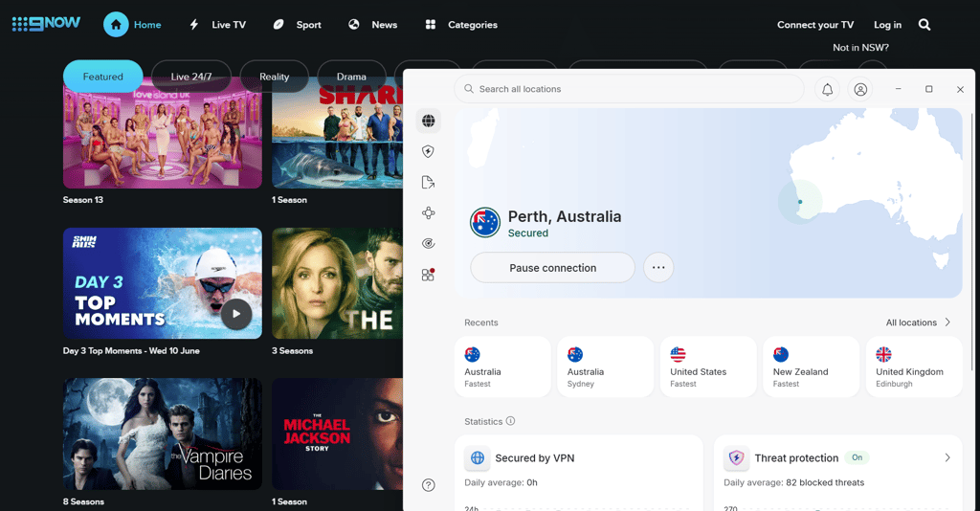This screenshot has height=511, width=980.
Task: Click the shield icon on Threat protection card
Action: (x=736, y=458)
